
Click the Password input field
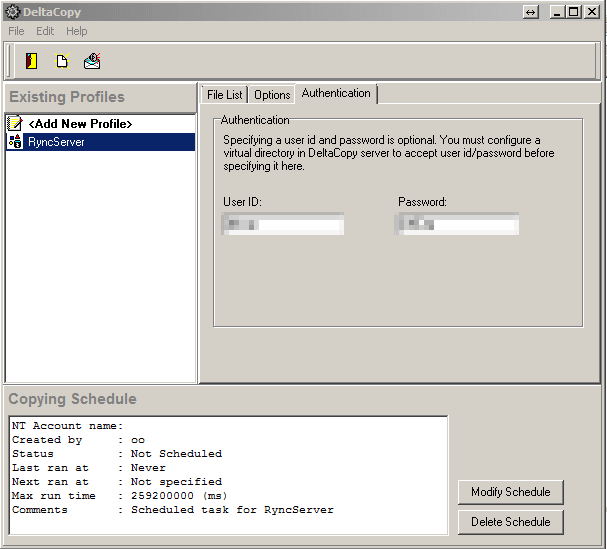point(457,224)
